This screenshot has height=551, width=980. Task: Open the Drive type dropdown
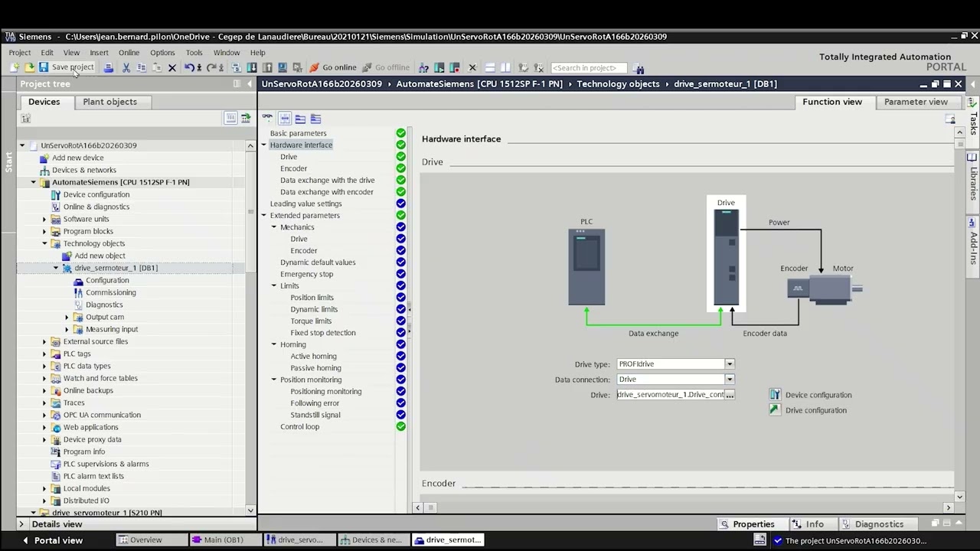coord(730,364)
